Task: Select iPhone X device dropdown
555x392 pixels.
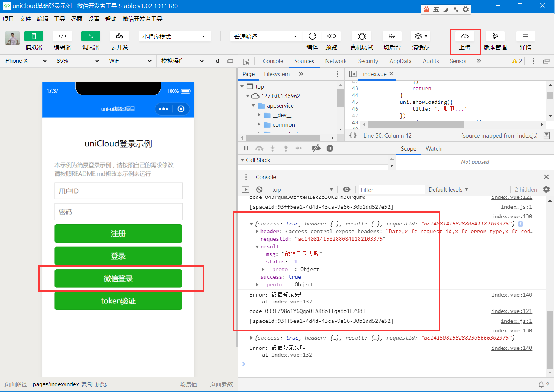Action: [26, 61]
